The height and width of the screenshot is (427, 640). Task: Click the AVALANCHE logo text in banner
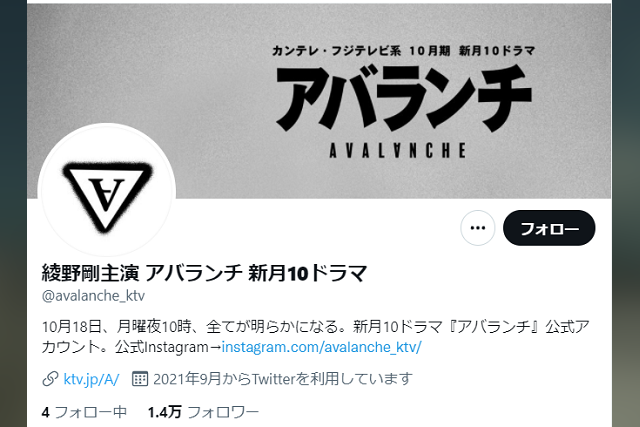(398, 151)
